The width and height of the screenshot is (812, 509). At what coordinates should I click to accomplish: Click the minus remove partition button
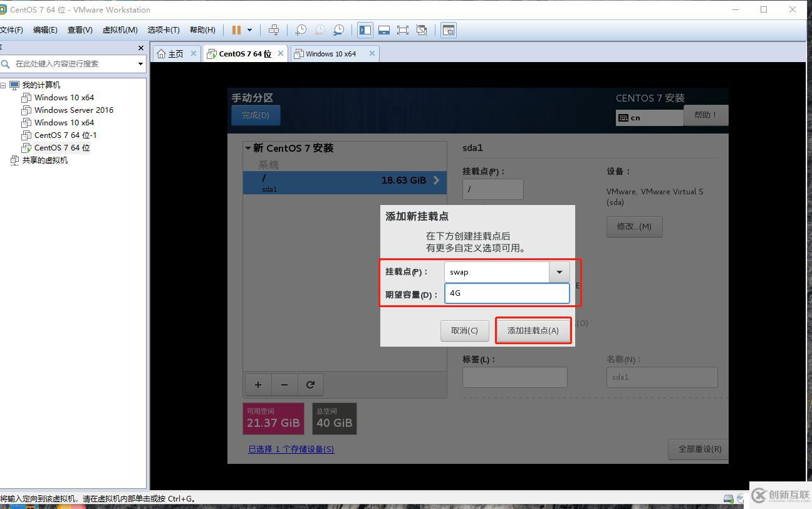(284, 385)
